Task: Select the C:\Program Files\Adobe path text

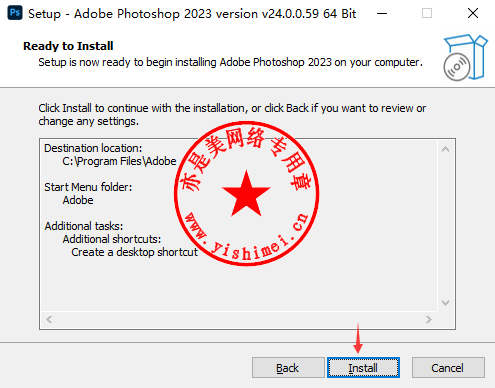Action: click(119, 161)
